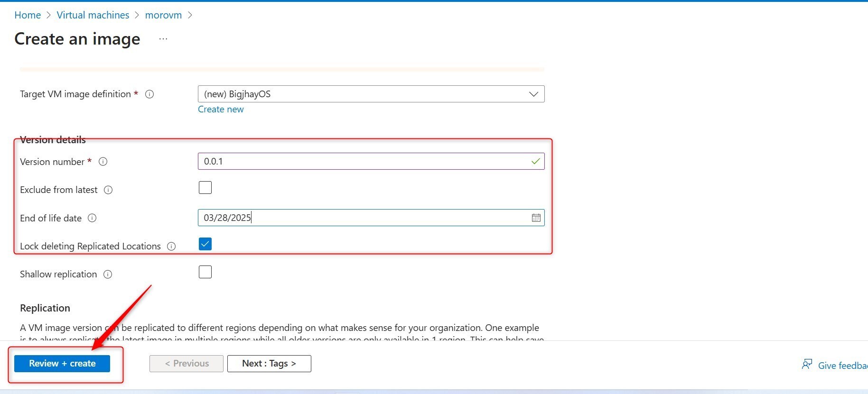Screen dimensions: 868x394
Task: Focus the End of life date field
Action: click(371, 218)
